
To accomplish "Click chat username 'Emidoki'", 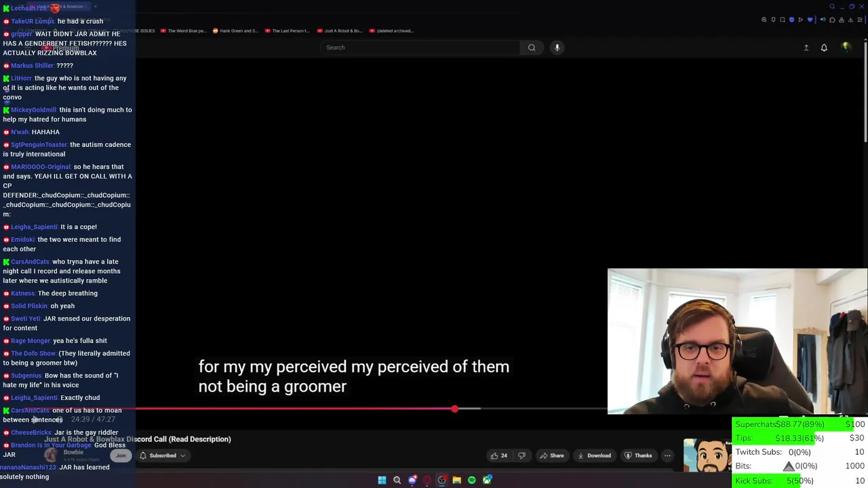I will (x=22, y=239).
